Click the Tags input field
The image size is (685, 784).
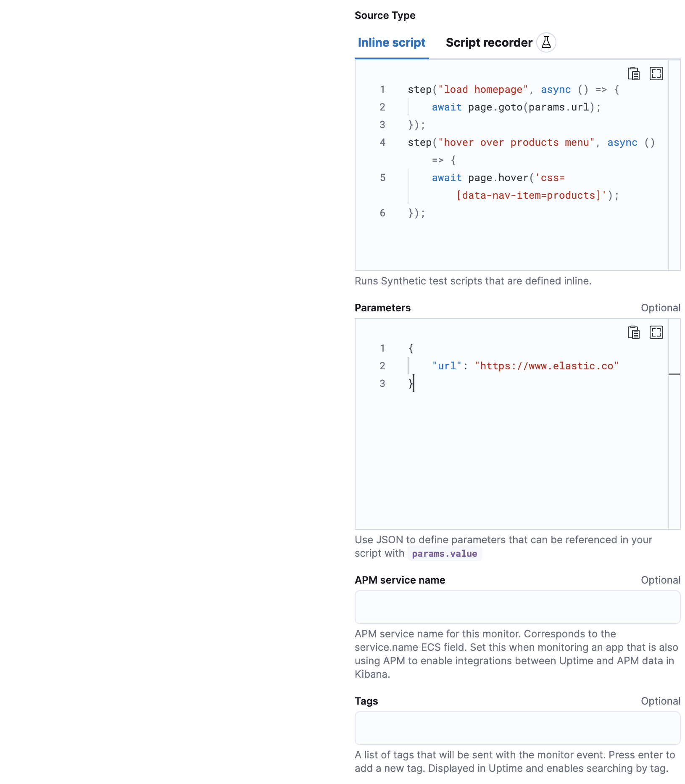coord(517,728)
